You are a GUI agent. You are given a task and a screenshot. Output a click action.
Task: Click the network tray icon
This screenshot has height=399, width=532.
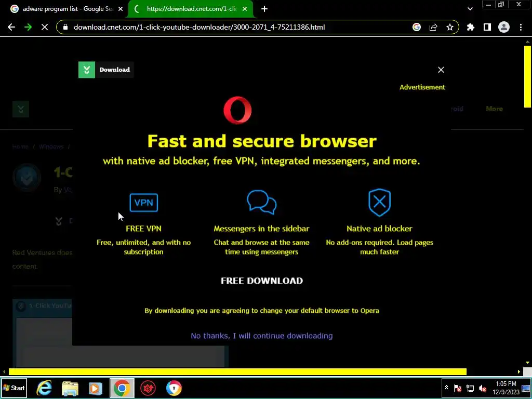tap(470, 388)
